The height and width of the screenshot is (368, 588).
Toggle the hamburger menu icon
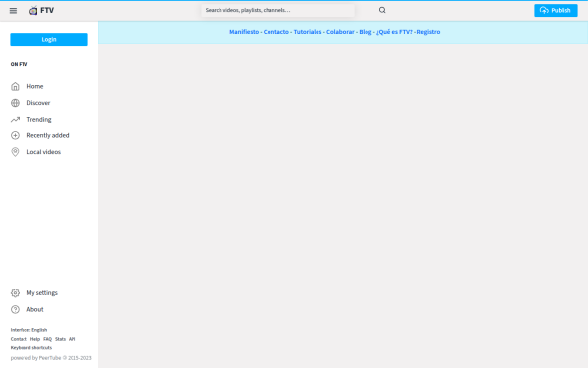tap(13, 11)
